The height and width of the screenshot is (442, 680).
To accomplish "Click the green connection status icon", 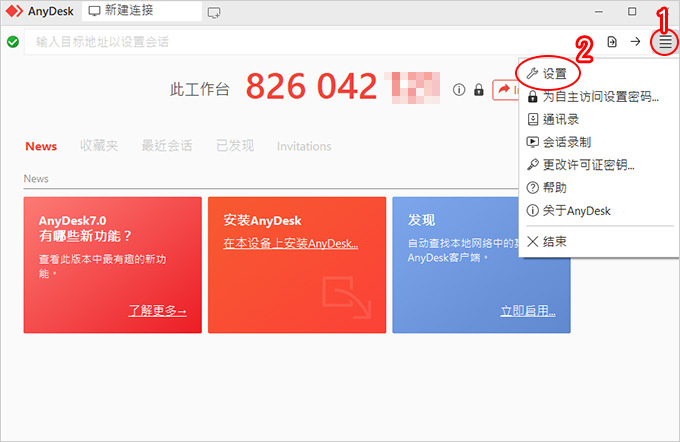I will pyautogui.click(x=13, y=42).
